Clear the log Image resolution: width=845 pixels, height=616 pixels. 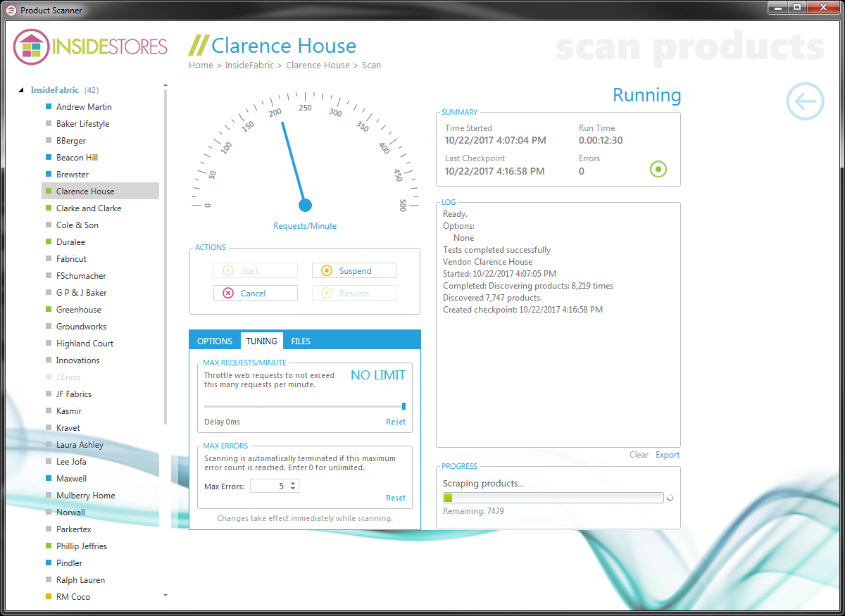pyautogui.click(x=639, y=455)
